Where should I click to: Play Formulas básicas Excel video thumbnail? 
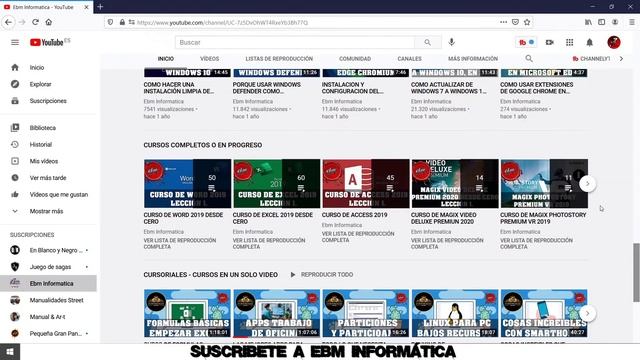click(x=187, y=313)
